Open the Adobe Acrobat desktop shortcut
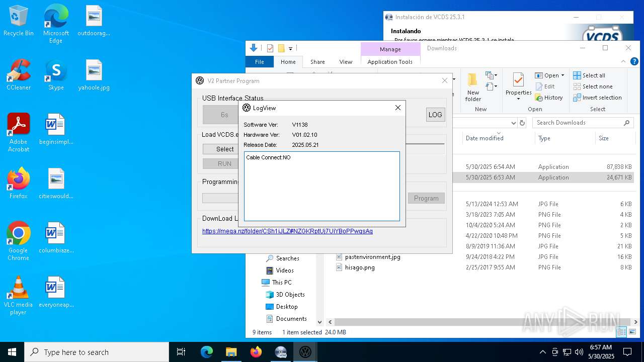This screenshot has width=644, height=362. coord(19,132)
